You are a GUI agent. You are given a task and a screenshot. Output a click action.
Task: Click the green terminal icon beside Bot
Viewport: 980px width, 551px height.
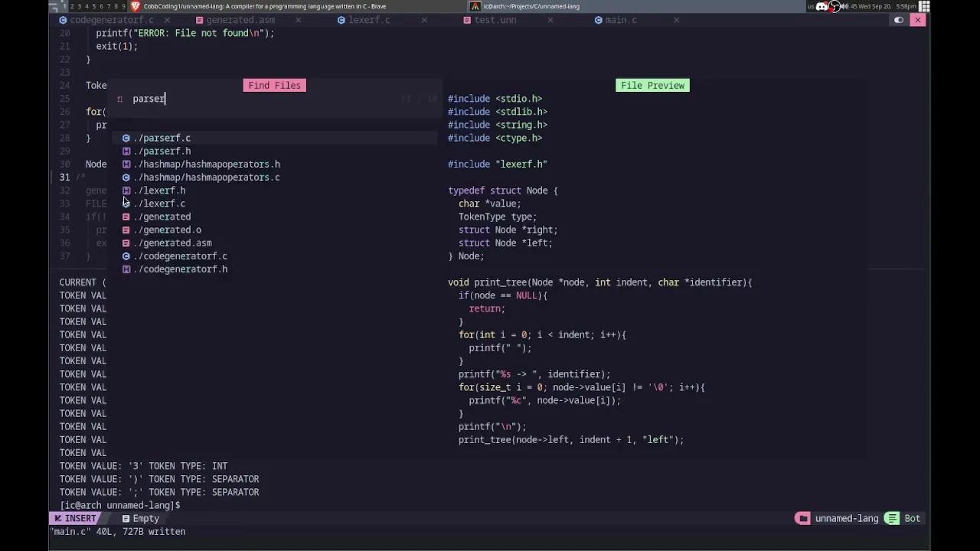click(x=891, y=518)
